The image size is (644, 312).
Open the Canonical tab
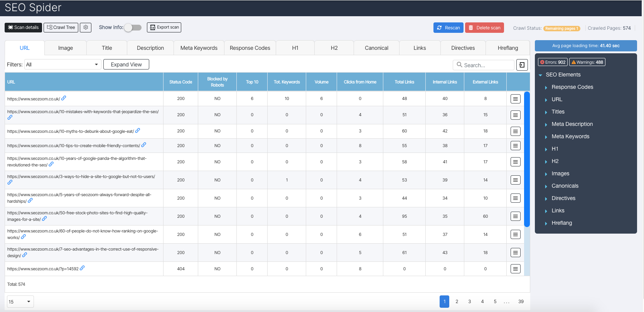point(376,48)
